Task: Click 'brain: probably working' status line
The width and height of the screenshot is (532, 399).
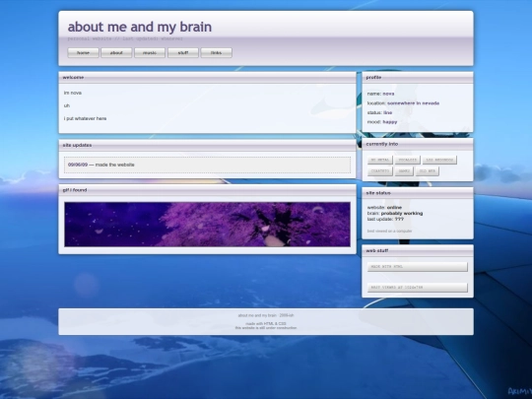Action: [x=395, y=214]
